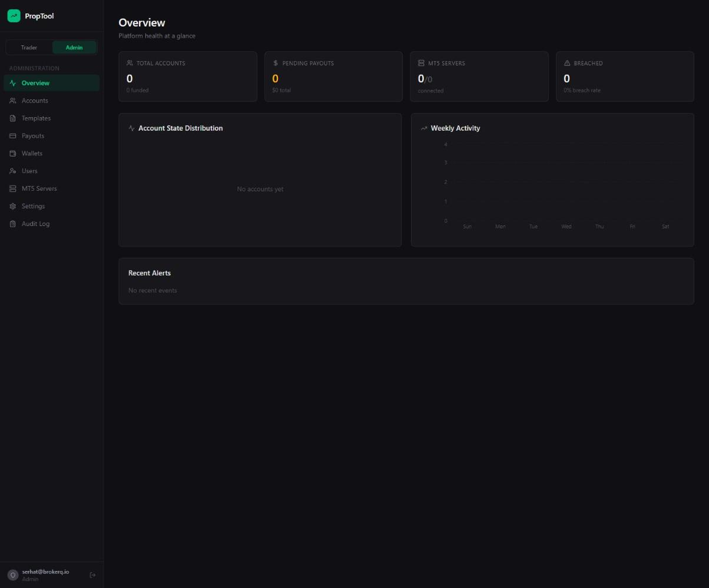Switch to Trader mode
Screen dimensions: 709x588
coord(29,48)
